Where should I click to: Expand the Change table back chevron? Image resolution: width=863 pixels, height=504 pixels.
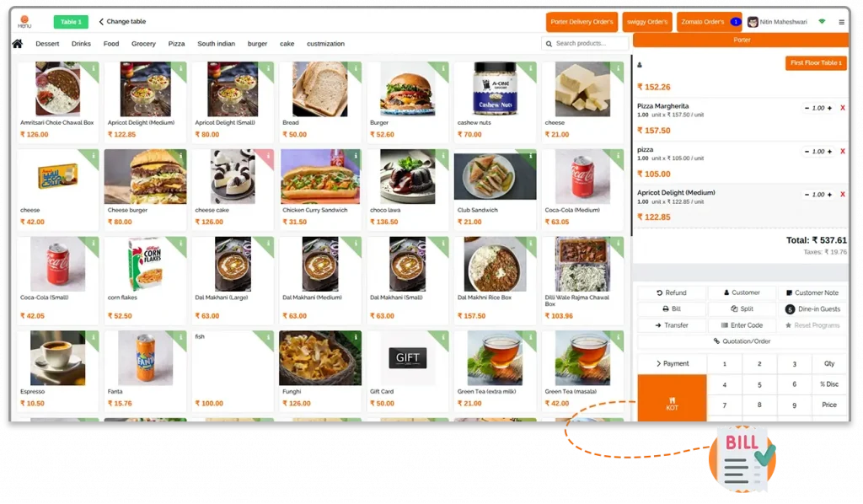click(x=101, y=21)
